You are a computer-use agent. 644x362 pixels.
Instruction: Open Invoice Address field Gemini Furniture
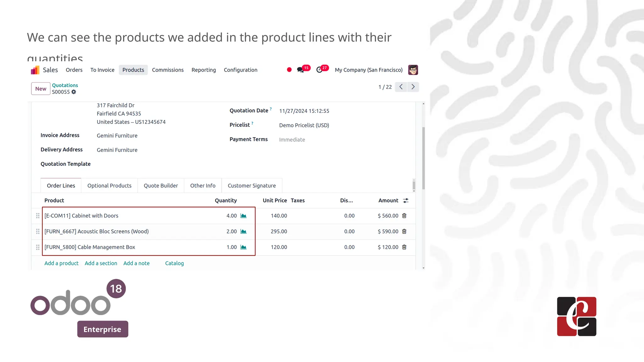pyautogui.click(x=117, y=135)
